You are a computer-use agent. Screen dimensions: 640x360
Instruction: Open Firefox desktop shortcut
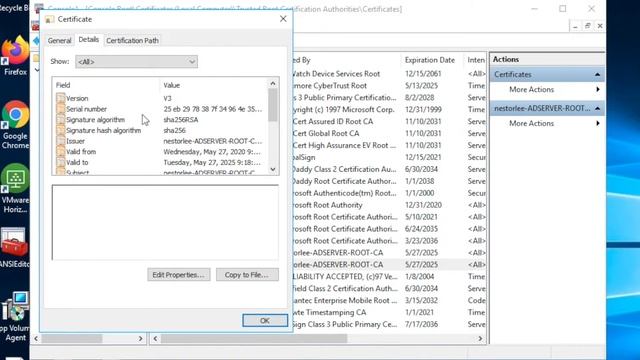pos(15,55)
